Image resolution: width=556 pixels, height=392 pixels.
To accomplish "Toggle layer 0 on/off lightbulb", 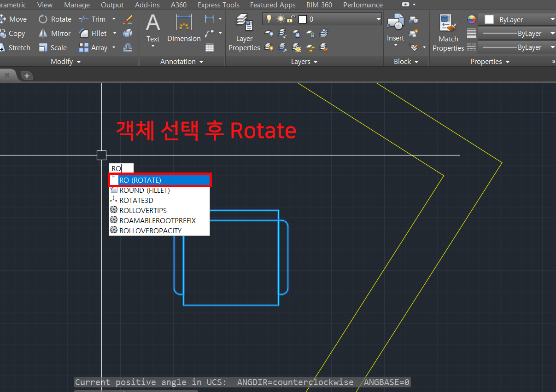I will [269, 19].
